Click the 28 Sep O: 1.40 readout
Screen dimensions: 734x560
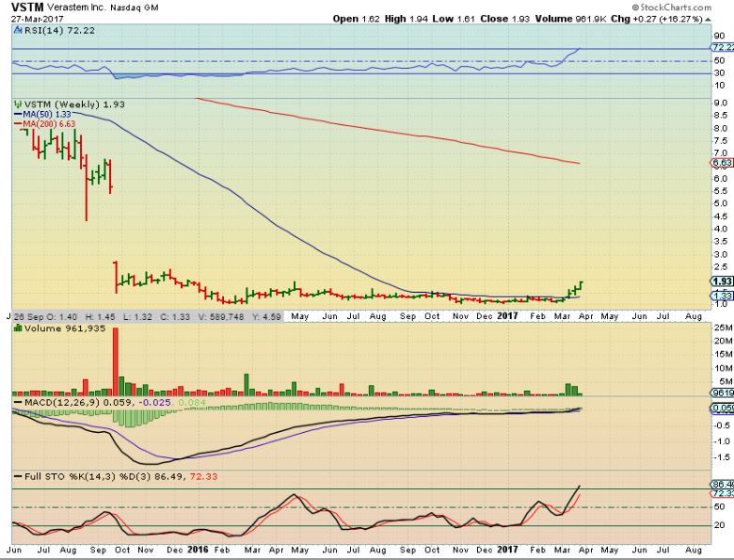click(x=45, y=316)
